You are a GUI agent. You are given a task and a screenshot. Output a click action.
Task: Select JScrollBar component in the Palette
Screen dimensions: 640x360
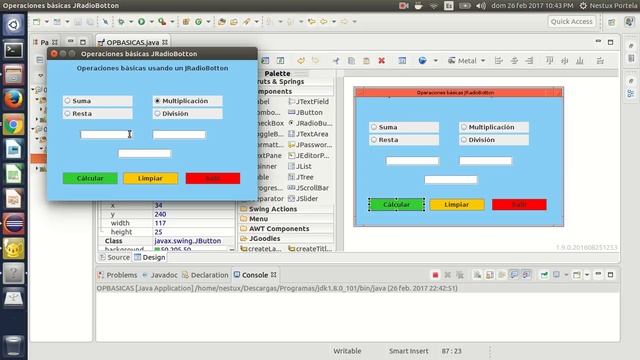[308, 188]
